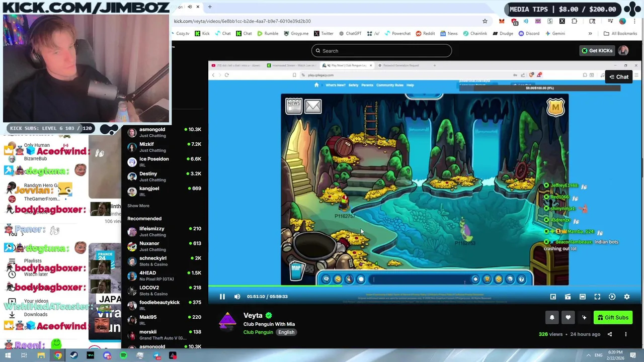Focus the Kick search field
644x362 pixels.
tap(381, 51)
